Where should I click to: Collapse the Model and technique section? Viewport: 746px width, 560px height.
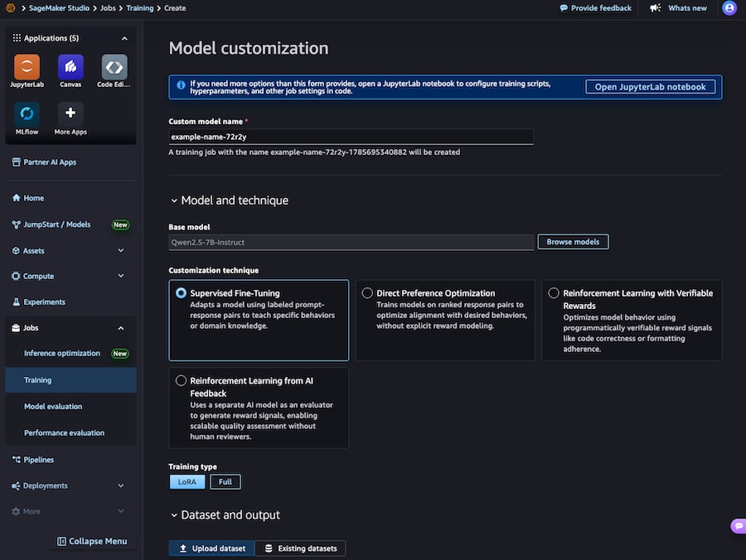[x=174, y=200]
